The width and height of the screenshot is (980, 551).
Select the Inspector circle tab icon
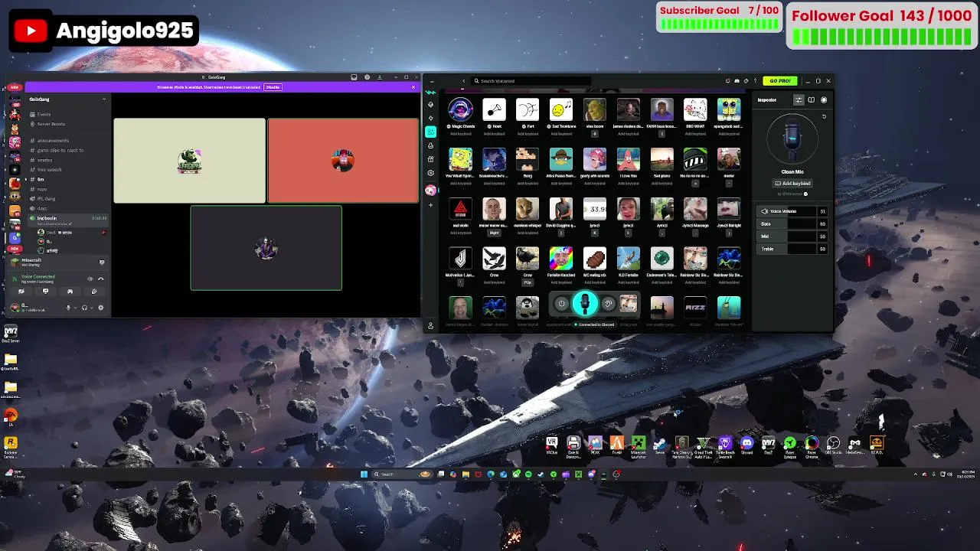824,99
